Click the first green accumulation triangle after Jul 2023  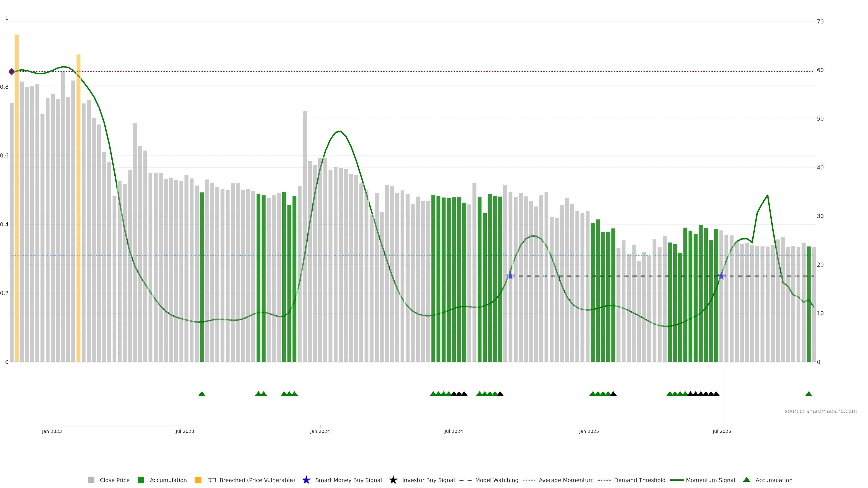(202, 394)
